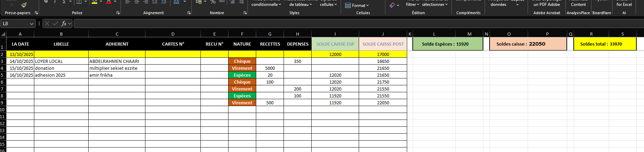644x152 pixels.
Task: Open the Name Box dropdown showing L8
Action: coord(32,23)
